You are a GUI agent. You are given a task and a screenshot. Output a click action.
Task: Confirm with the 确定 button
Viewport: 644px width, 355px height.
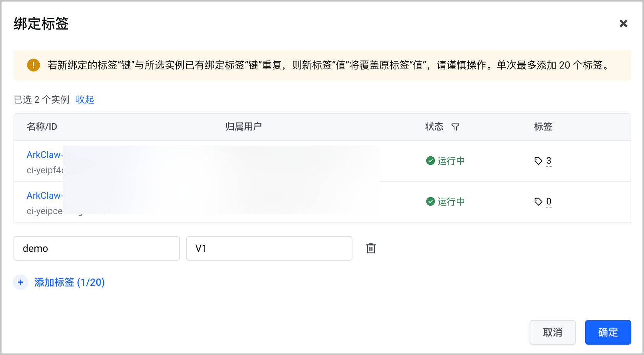(x=608, y=332)
